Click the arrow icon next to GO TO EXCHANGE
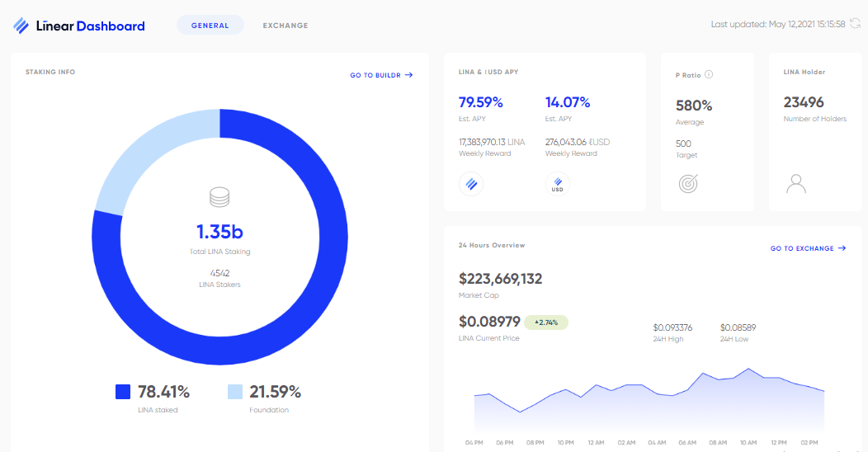This screenshot has height=452, width=868. [x=842, y=248]
